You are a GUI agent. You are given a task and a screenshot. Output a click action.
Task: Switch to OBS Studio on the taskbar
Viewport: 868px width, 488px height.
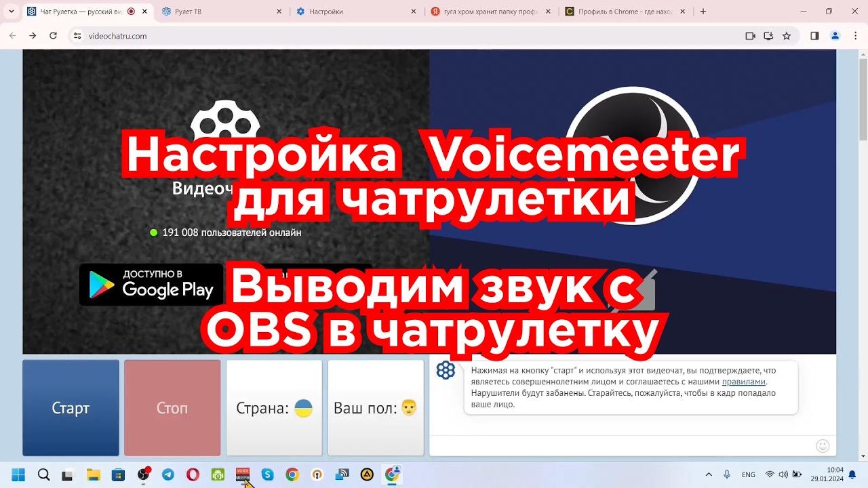pyautogui.click(x=143, y=474)
